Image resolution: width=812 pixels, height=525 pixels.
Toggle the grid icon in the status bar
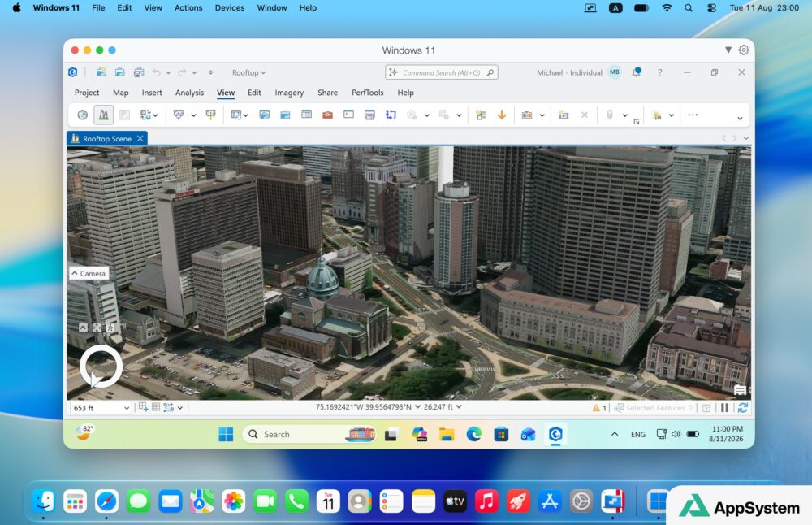coord(156,407)
